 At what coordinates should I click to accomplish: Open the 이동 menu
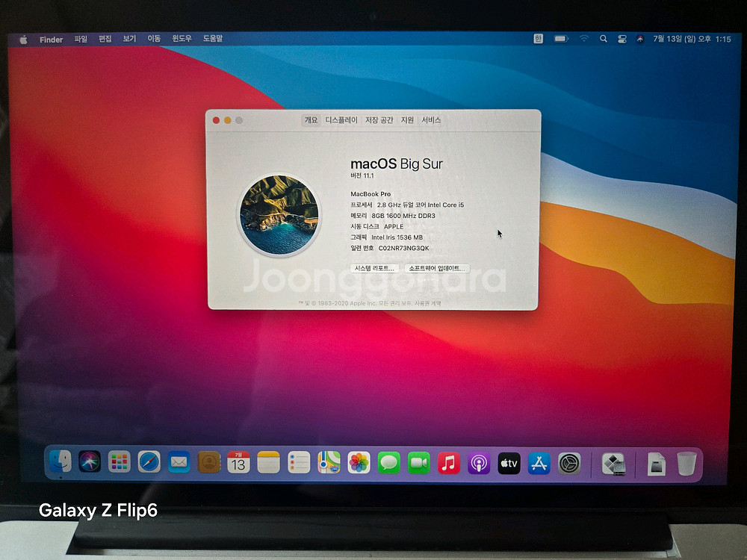153,39
